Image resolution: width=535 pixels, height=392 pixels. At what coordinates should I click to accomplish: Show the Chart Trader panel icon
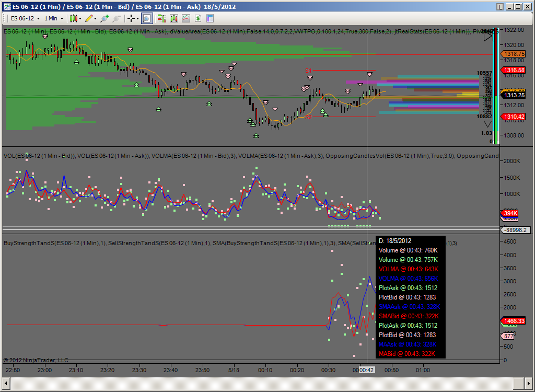(161, 18)
